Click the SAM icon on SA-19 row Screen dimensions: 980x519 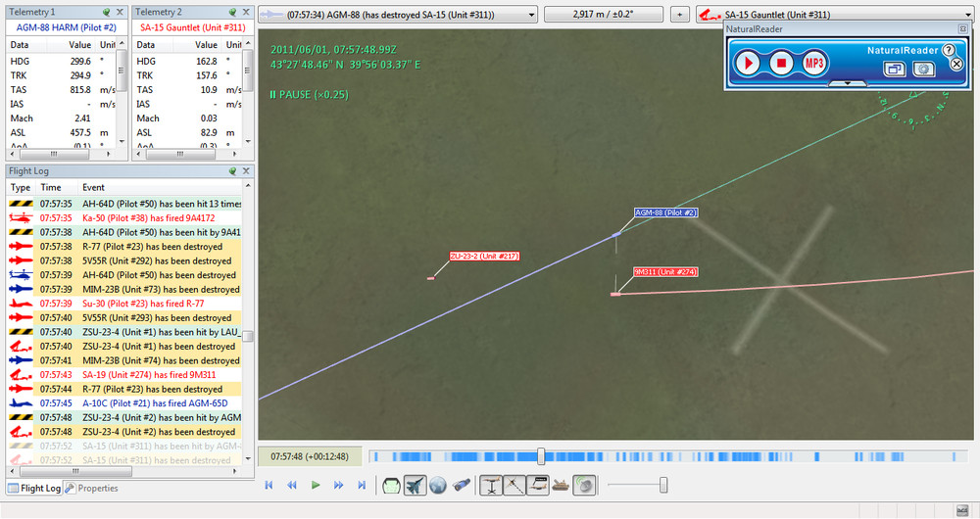click(21, 375)
